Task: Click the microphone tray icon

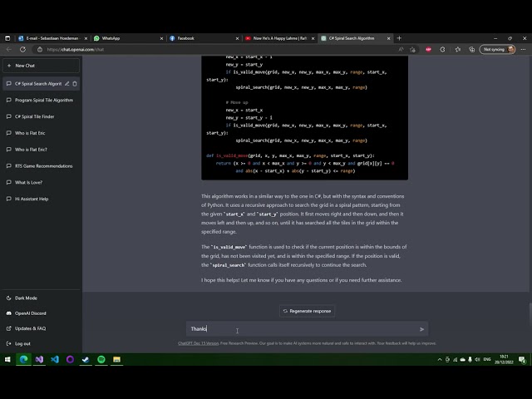Action: (470, 359)
